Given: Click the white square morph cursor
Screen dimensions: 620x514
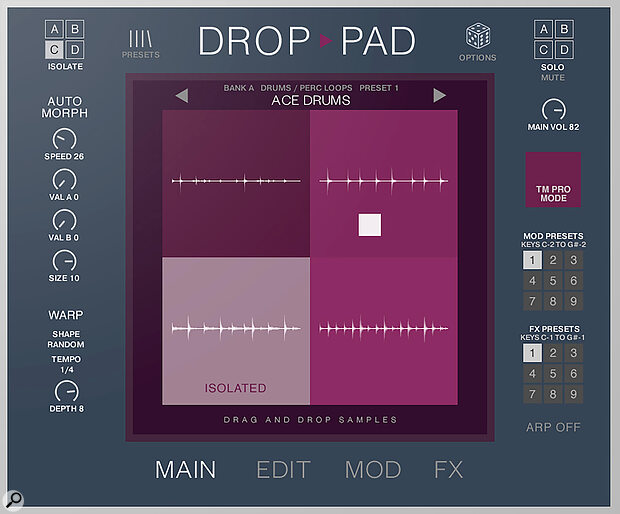Looking at the screenshot, I should click(x=371, y=225).
